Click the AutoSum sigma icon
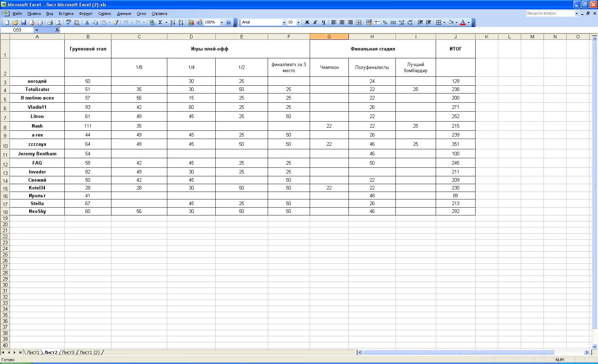The width and height of the screenshot is (598, 364). (160, 22)
